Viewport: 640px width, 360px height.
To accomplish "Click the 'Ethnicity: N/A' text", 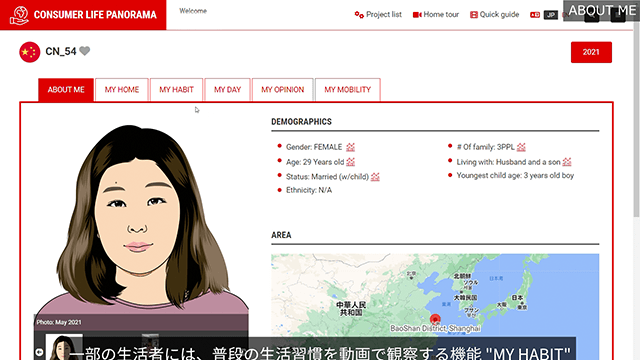I will [x=309, y=190].
